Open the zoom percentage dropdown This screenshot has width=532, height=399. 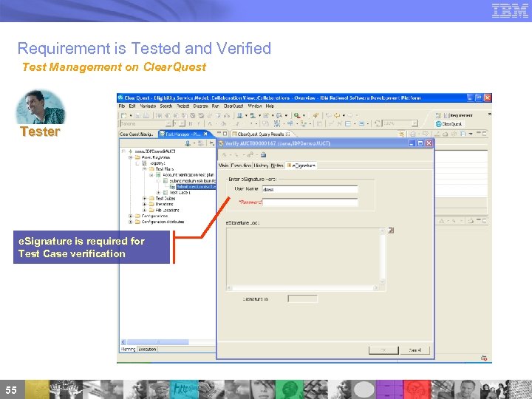pos(415,123)
